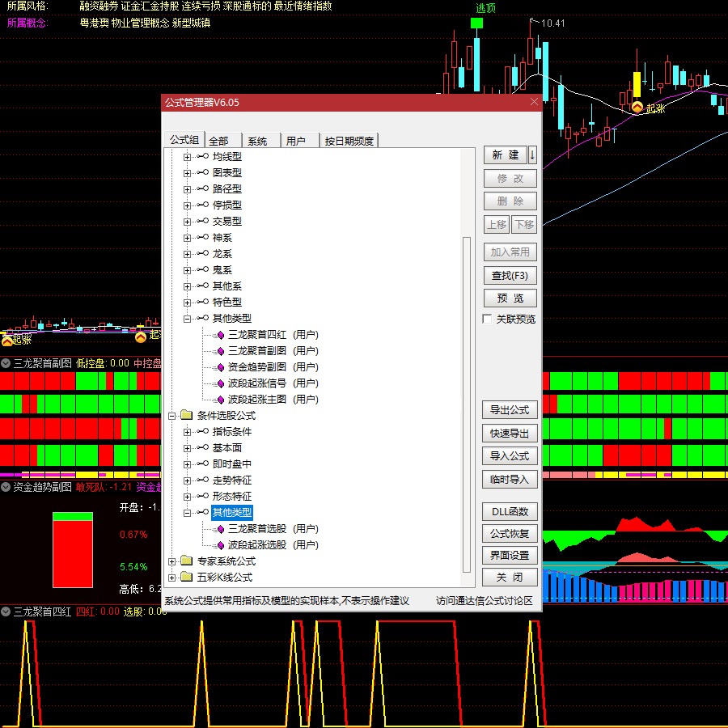Click the formula tree vertical scrollbar

[x=465, y=404]
